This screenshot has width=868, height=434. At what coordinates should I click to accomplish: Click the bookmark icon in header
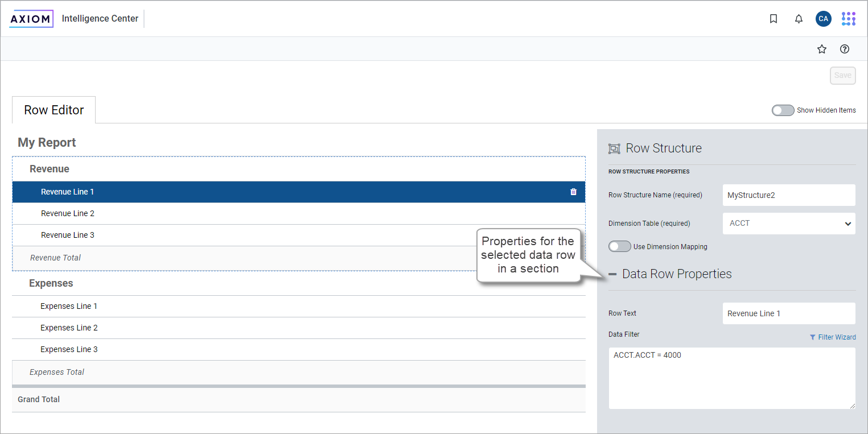click(773, 19)
